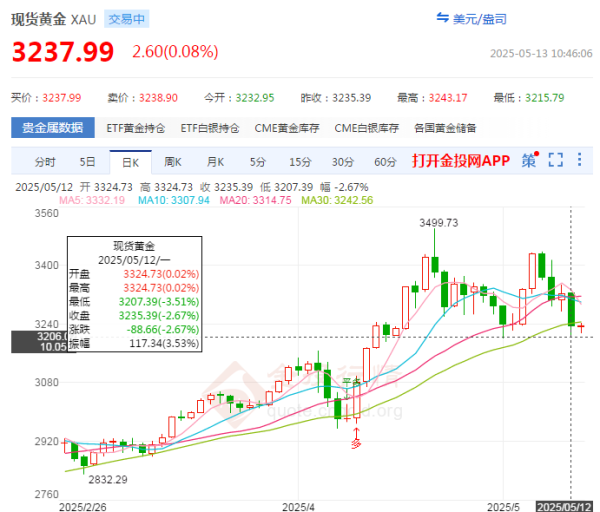Open the vertical dots more menu
Viewport: 600px width, 512px height.
click(x=581, y=160)
